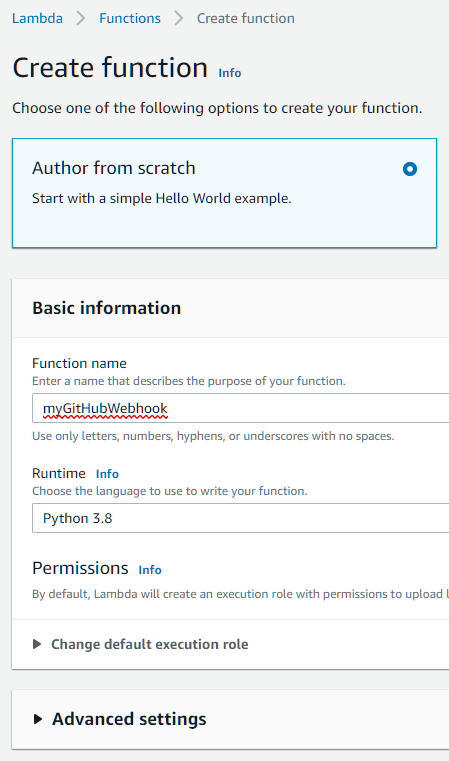Image resolution: width=449 pixels, height=761 pixels.
Task: Click 'Choose the language to use' description text
Action: click(x=169, y=491)
